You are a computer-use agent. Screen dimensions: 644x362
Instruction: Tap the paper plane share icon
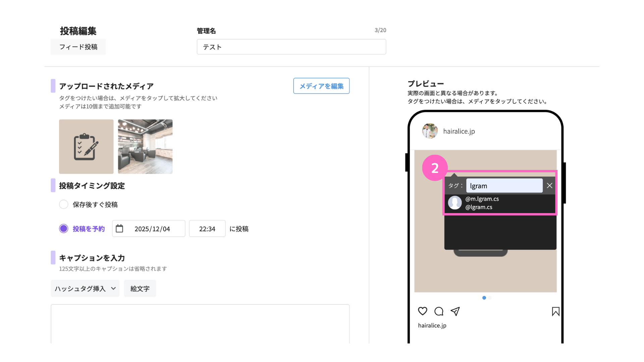coord(455,311)
